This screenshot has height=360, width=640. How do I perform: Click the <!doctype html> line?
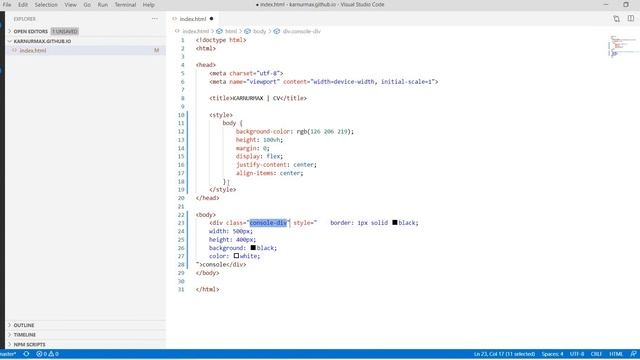pos(221,40)
